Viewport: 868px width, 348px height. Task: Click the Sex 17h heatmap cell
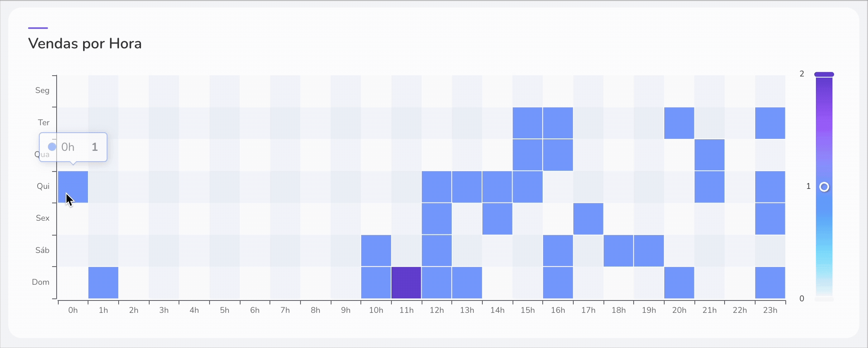pos(588,219)
